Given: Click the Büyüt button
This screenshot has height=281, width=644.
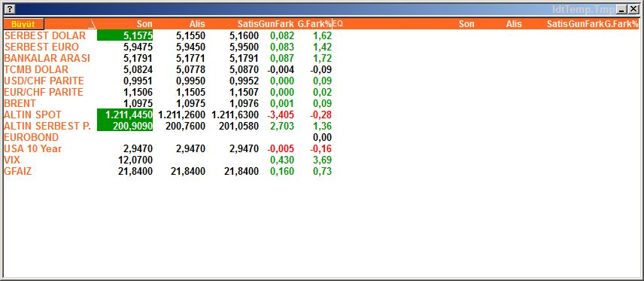Looking at the screenshot, I should pyautogui.click(x=23, y=24).
